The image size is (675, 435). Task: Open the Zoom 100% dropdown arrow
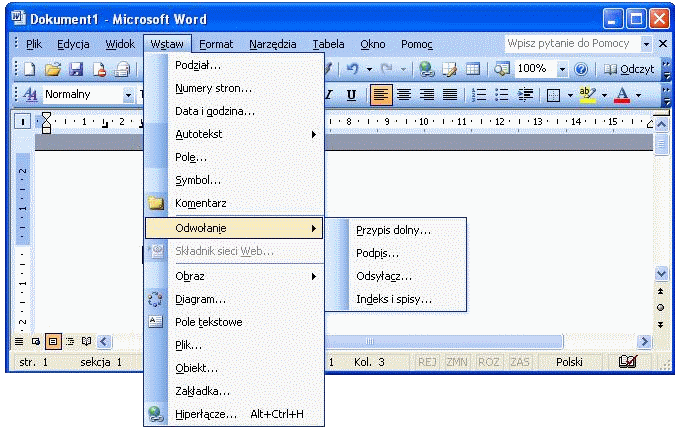(x=562, y=69)
